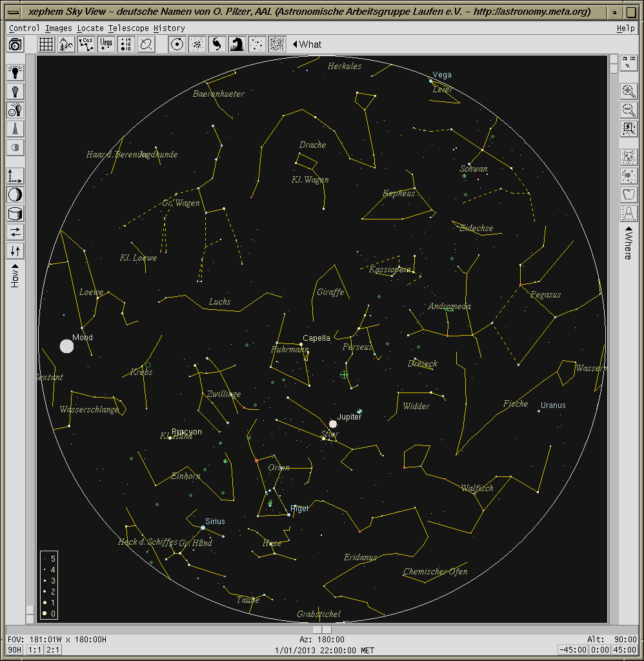Viewport: 644px width, 661px height.
Task: Click the 1:1 aspect button
Action: pyautogui.click(x=35, y=649)
